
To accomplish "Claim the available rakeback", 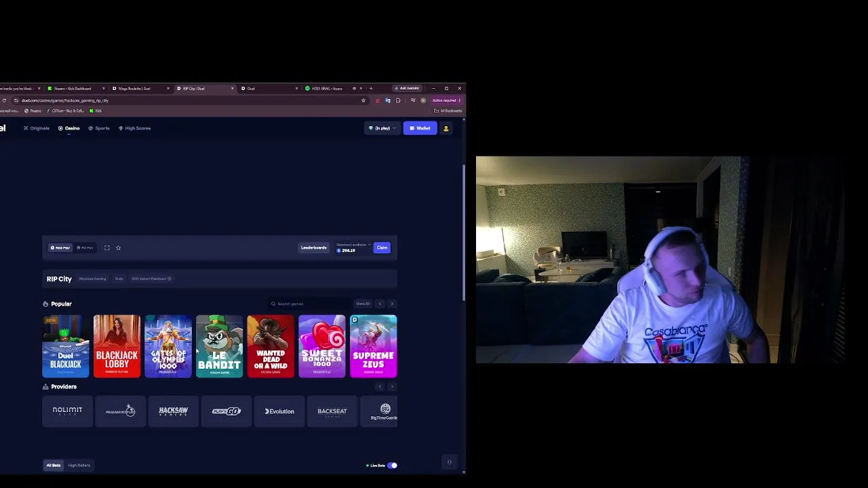I will point(382,248).
